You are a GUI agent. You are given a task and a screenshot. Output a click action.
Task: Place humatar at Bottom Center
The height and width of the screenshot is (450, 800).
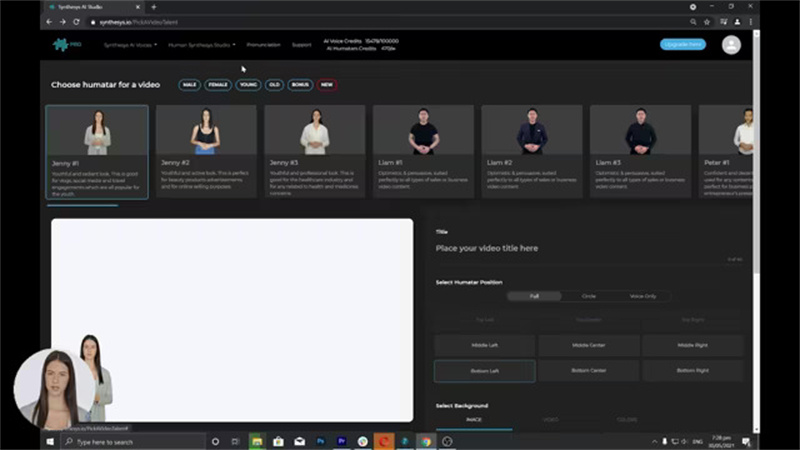588,371
